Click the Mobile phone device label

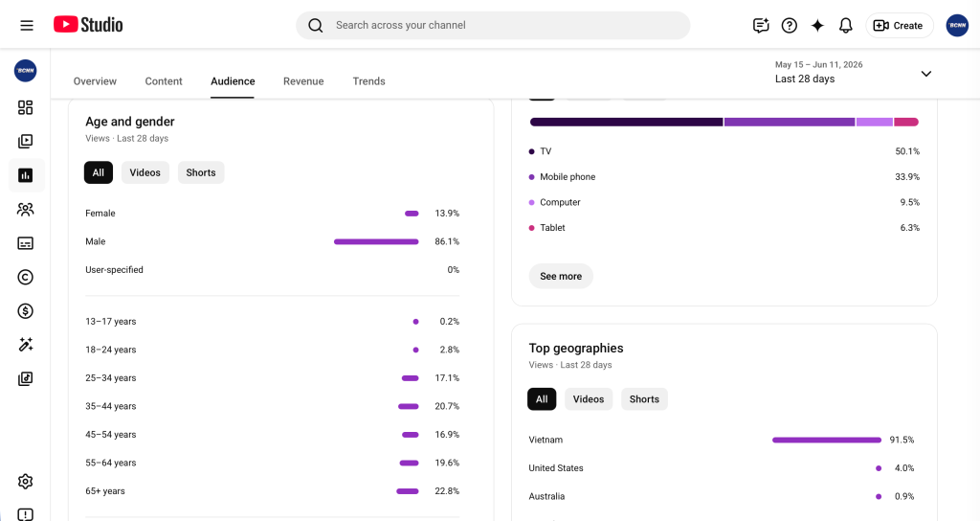click(x=568, y=177)
